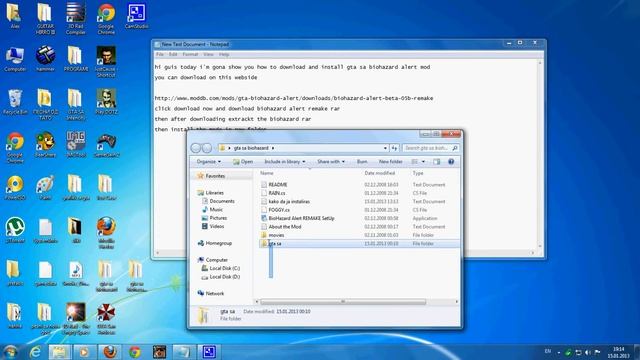Screen dimensions: 640x360
Task: Open the Share with dropdown
Action: [x=331, y=162]
